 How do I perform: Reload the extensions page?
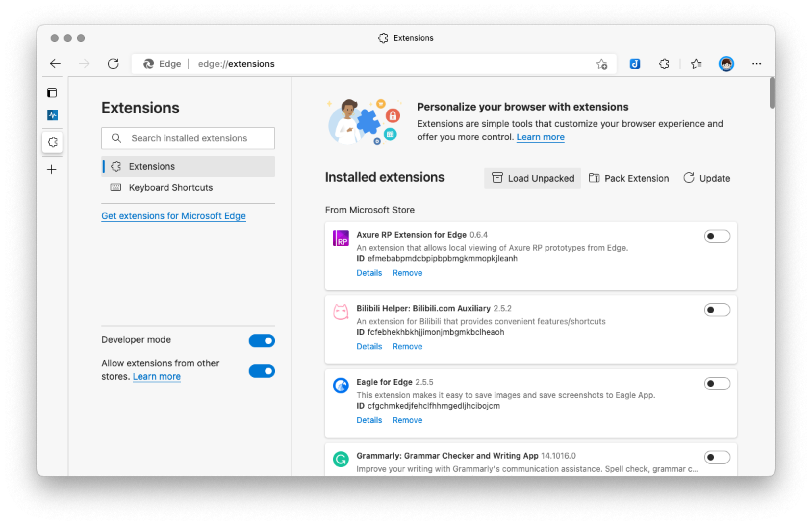113,64
